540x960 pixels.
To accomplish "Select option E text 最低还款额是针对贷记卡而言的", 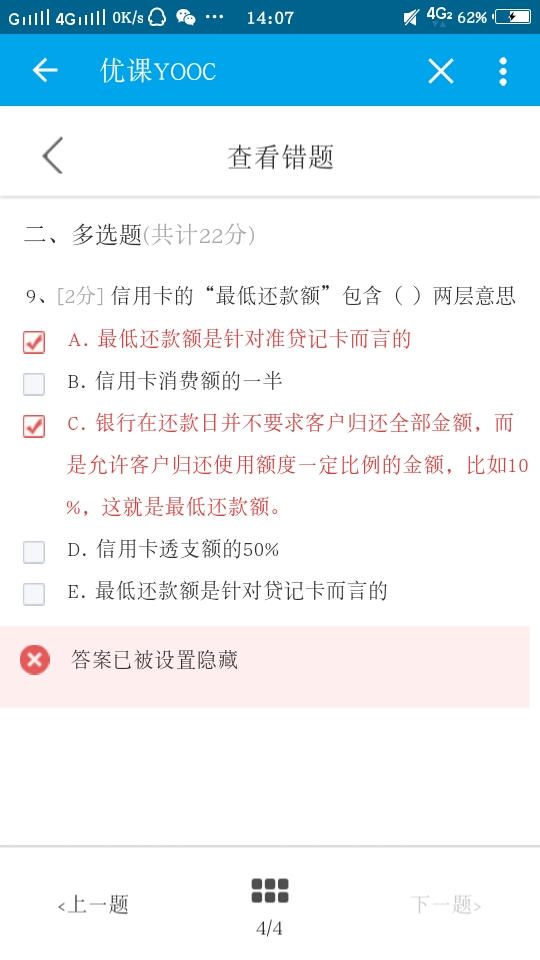I will 241,591.
